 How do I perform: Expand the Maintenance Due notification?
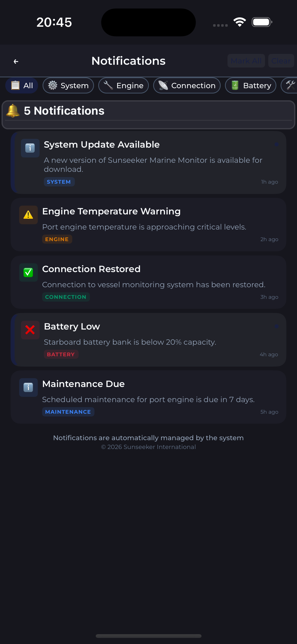(x=149, y=397)
